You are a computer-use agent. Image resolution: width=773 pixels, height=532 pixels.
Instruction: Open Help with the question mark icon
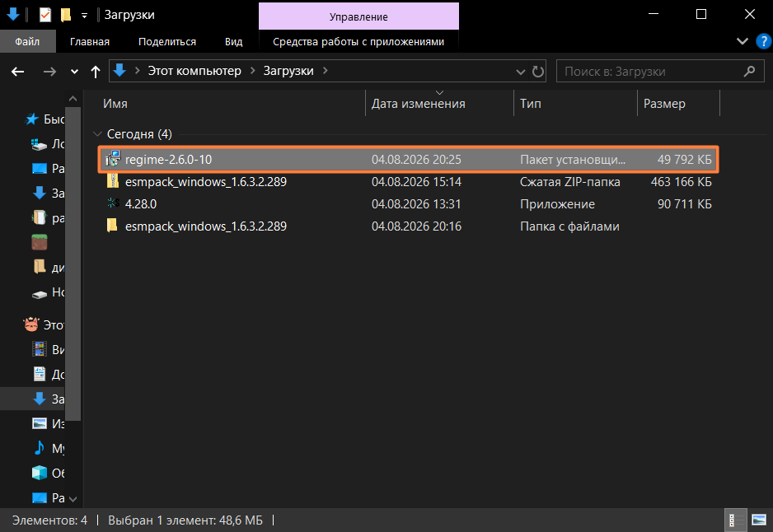(763, 41)
